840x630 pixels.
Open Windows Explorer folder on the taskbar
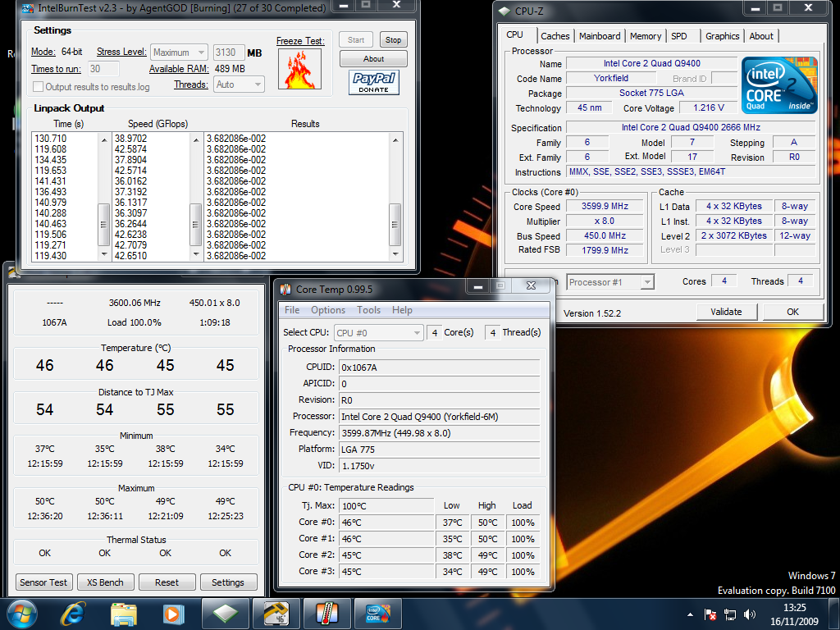pos(123,614)
